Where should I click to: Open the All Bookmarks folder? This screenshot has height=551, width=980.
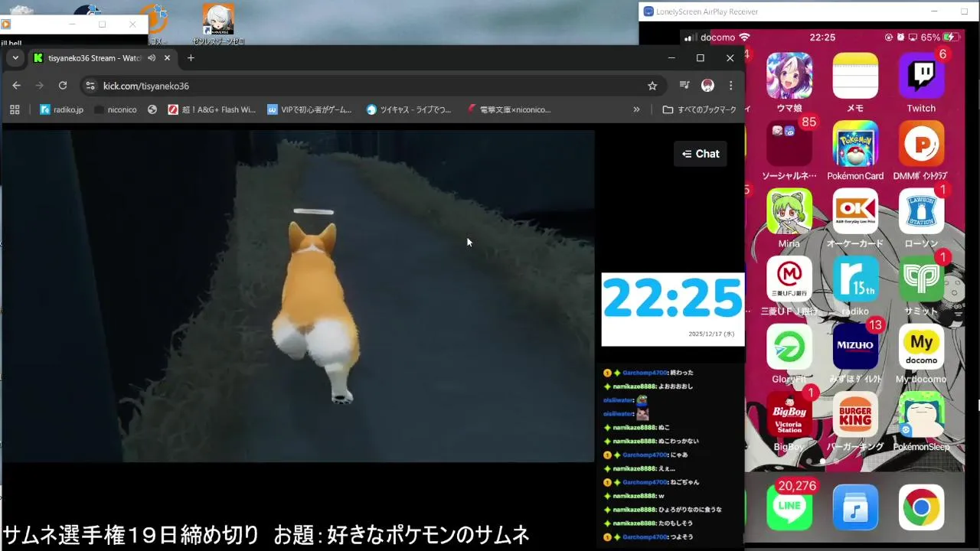point(700,109)
